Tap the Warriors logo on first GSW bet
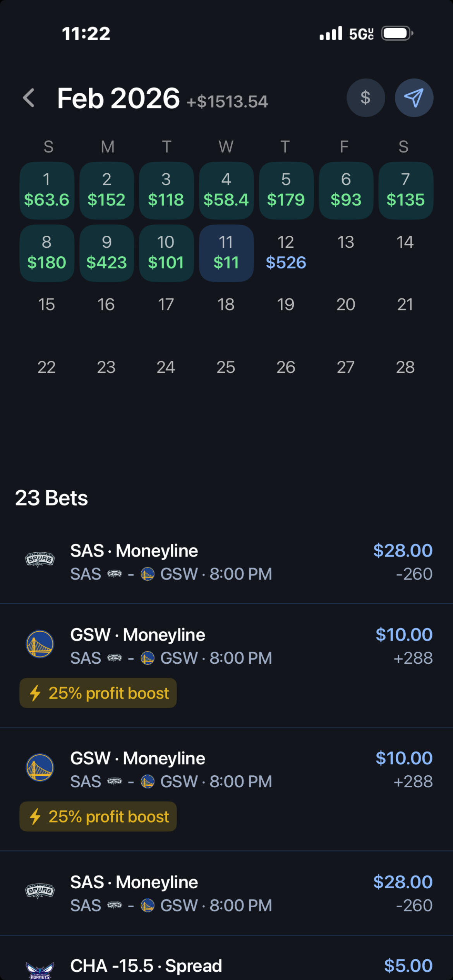The image size is (453, 980). [x=40, y=644]
